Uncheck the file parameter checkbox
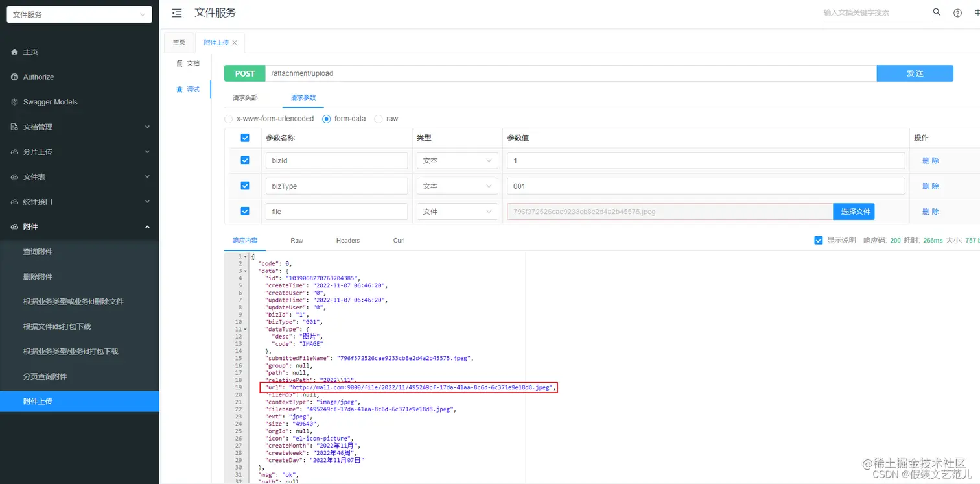The width and height of the screenshot is (980, 484). [245, 211]
